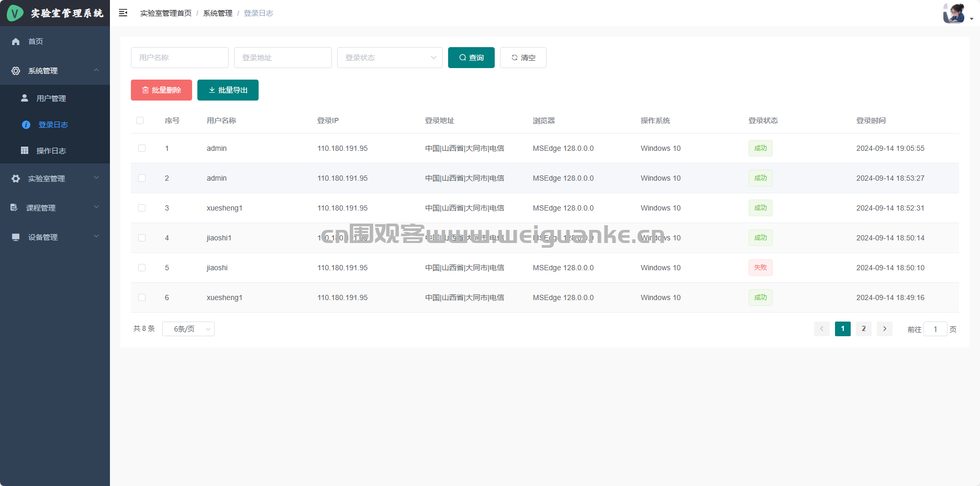Image resolution: width=980 pixels, height=486 pixels.
Task: Click the grid icon beside 操作日志
Action: click(24, 150)
